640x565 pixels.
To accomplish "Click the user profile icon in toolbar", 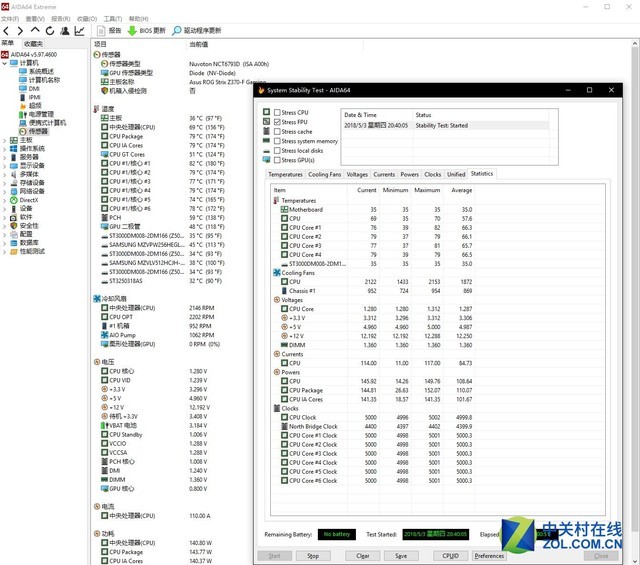I will pos(64,31).
